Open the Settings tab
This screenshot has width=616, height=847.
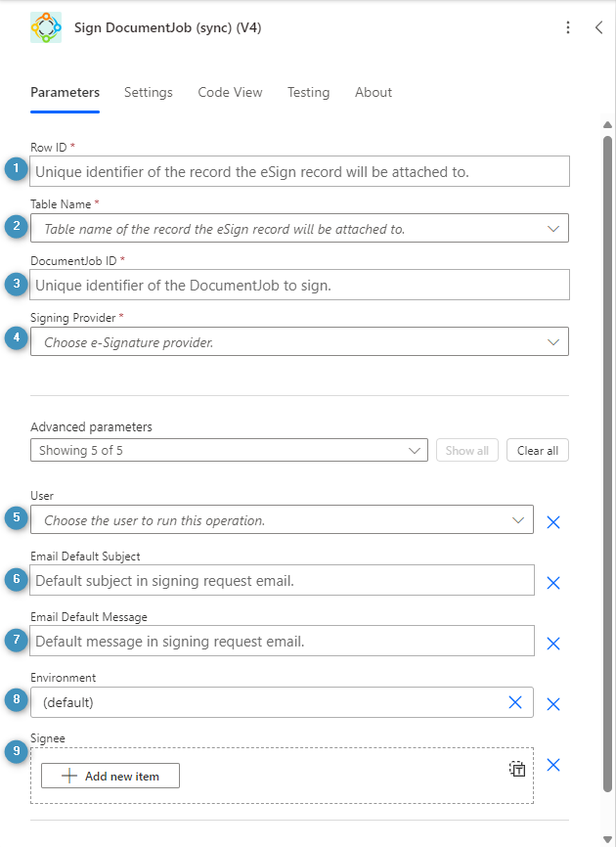click(x=149, y=92)
